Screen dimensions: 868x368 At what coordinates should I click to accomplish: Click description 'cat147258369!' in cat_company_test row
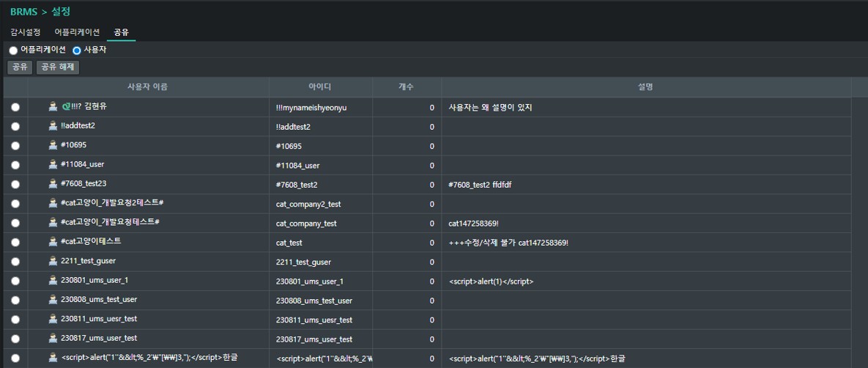coord(472,224)
